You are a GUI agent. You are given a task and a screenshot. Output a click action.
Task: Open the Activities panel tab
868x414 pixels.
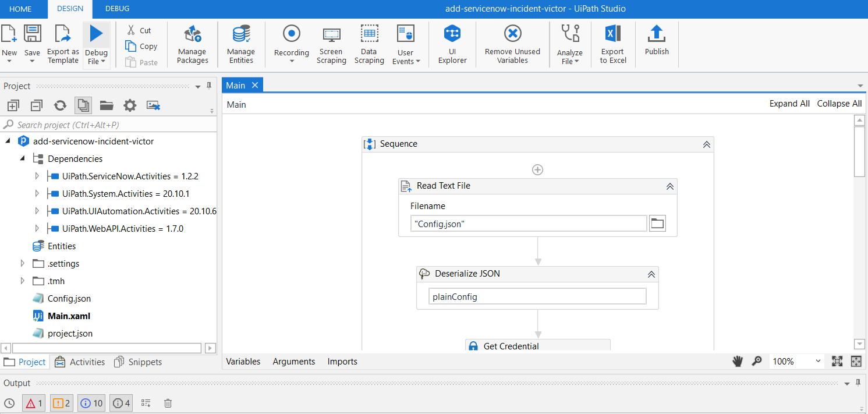tap(80, 362)
